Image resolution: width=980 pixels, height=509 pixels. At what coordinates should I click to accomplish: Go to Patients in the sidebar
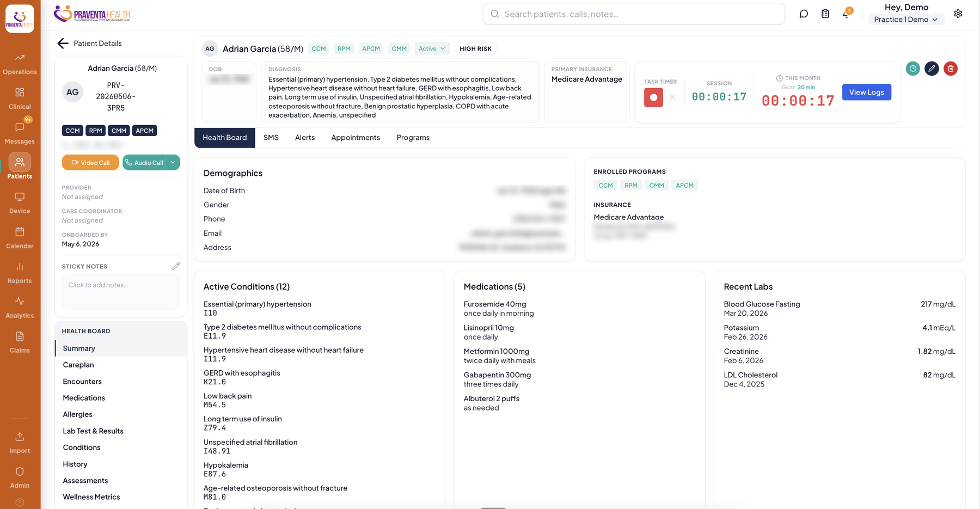20,167
